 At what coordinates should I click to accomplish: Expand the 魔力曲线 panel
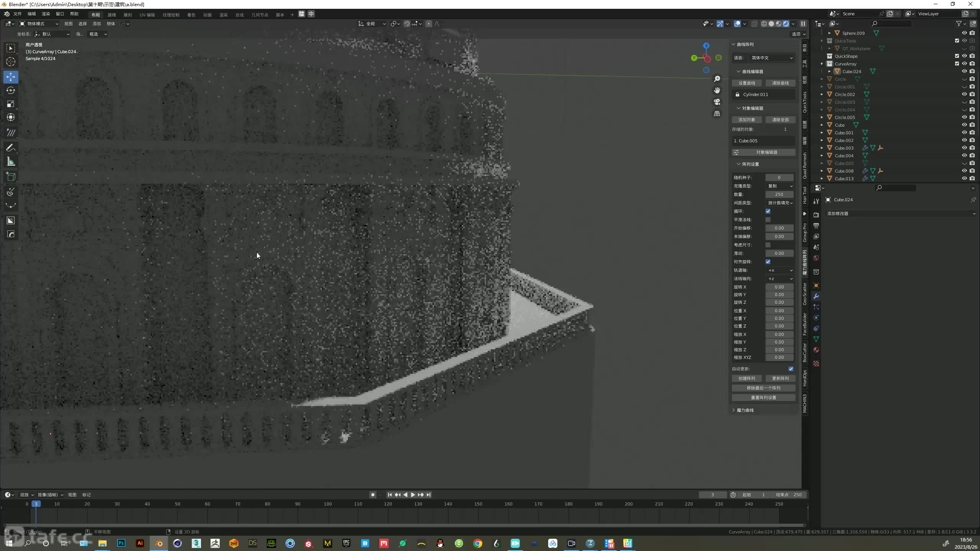pyautogui.click(x=745, y=410)
